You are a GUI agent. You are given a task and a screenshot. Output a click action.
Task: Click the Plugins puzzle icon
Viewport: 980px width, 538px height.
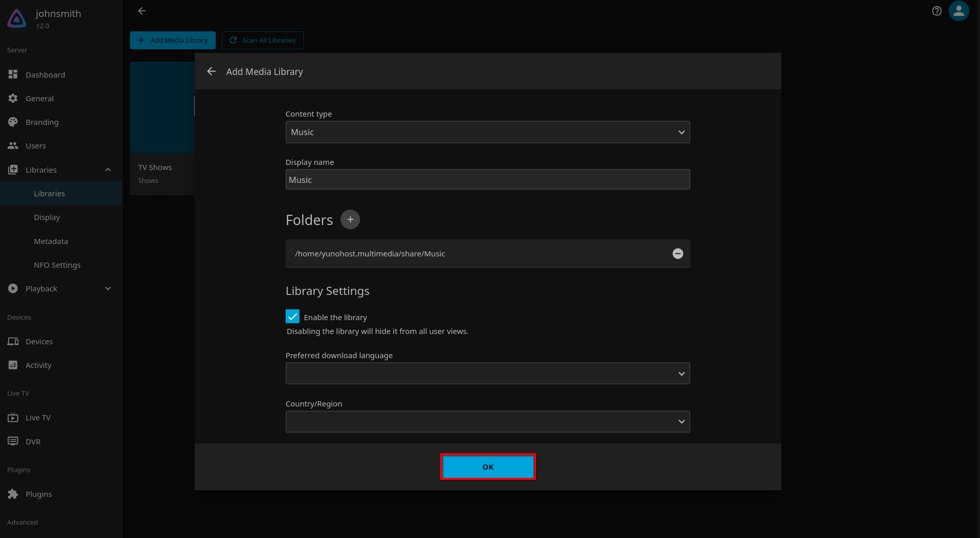(13, 494)
